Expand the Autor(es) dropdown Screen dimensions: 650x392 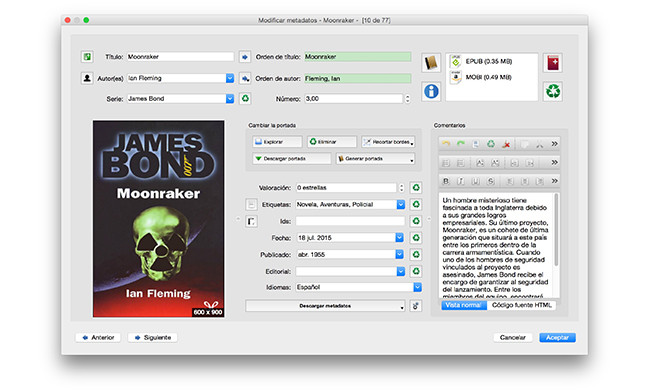click(230, 78)
